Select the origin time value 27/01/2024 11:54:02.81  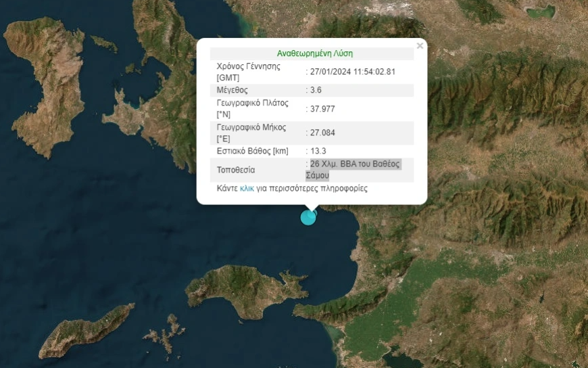(x=353, y=72)
